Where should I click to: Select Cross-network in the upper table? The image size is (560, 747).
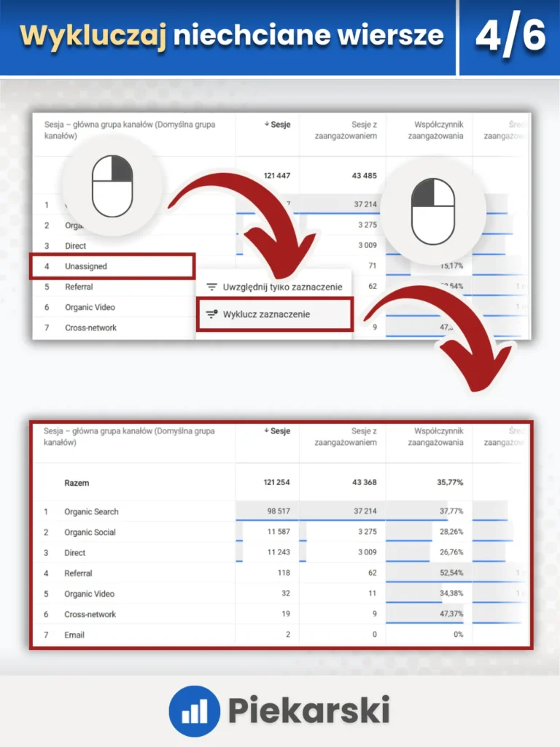90,328
